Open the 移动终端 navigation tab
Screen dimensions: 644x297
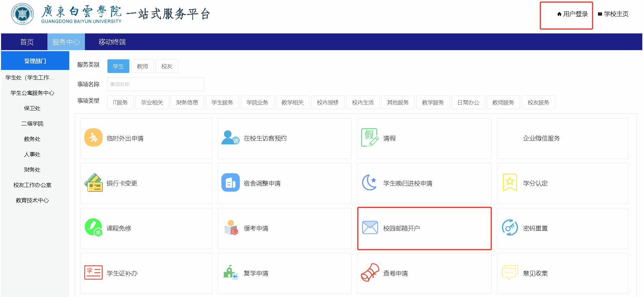tap(112, 42)
